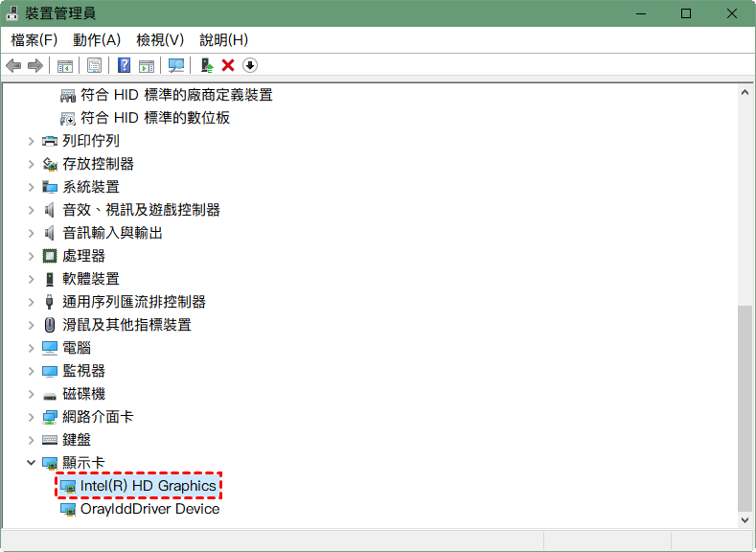Click the USB plug icon beside 通用序列匯流排控制器
The height and width of the screenshot is (552, 756).
49,302
